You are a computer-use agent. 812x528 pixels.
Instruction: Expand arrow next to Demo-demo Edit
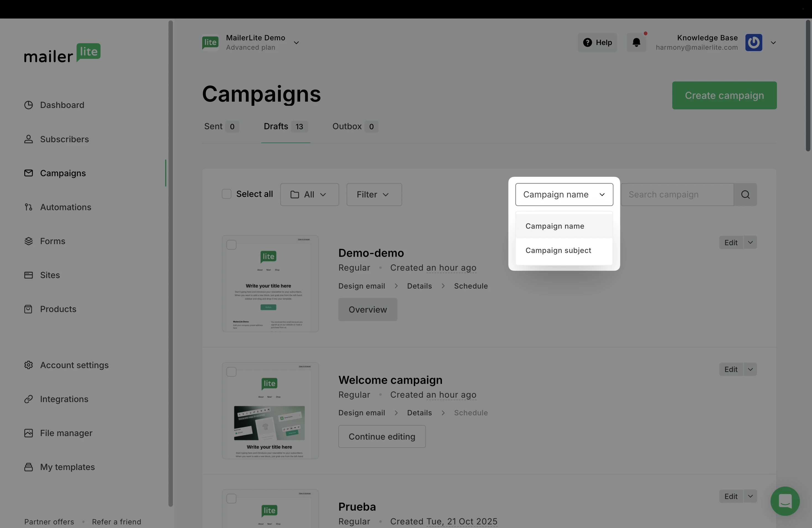coord(750,242)
